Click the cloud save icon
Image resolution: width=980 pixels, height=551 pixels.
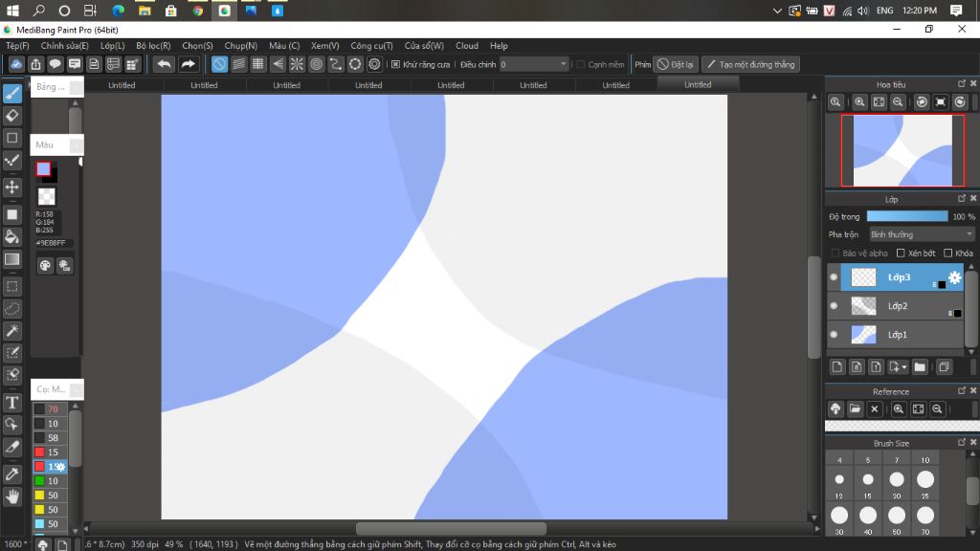coord(16,64)
